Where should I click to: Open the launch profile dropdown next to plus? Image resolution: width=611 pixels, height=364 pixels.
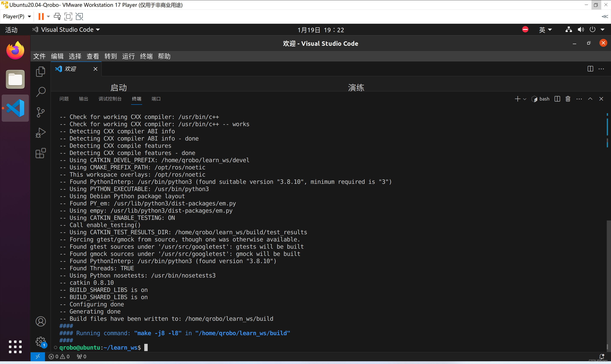[x=525, y=99]
